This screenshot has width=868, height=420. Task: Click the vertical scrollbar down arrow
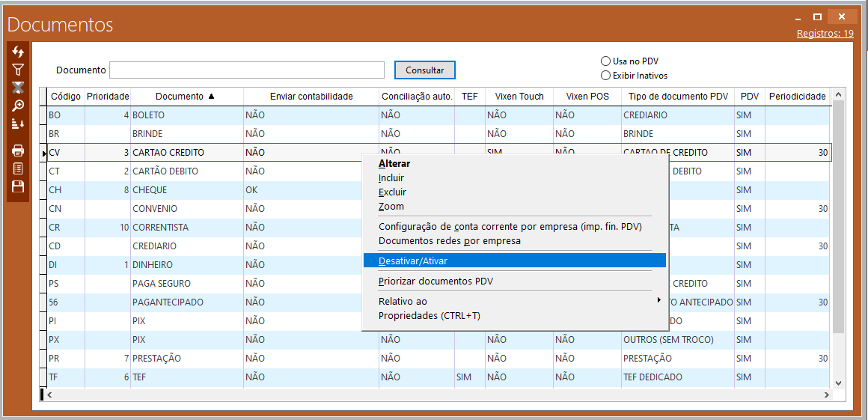[x=838, y=382]
